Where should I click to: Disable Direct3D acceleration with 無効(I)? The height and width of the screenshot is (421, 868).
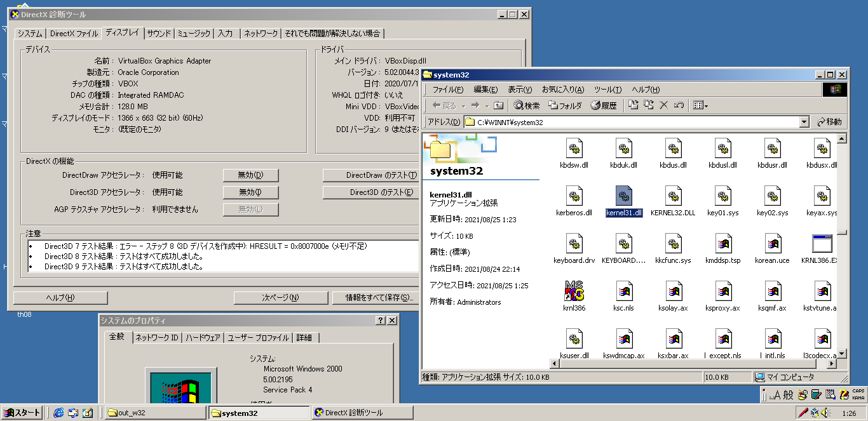[x=250, y=192]
